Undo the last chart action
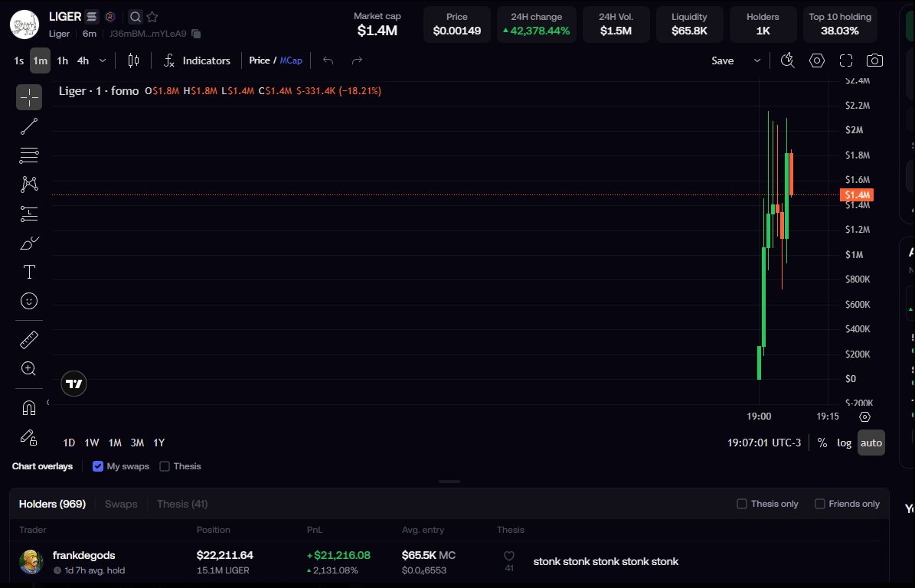Screen dimensions: 915x588 pos(328,60)
